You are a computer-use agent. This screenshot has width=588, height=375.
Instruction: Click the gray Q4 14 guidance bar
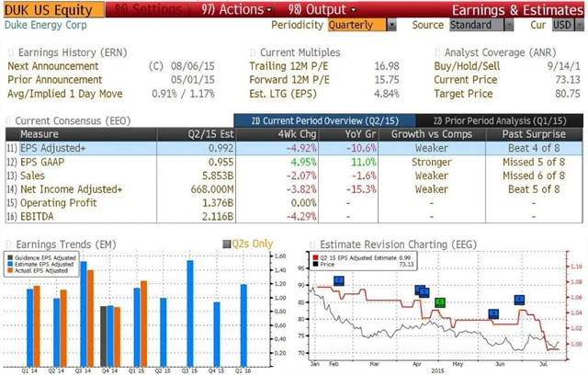pyautogui.click(x=104, y=336)
